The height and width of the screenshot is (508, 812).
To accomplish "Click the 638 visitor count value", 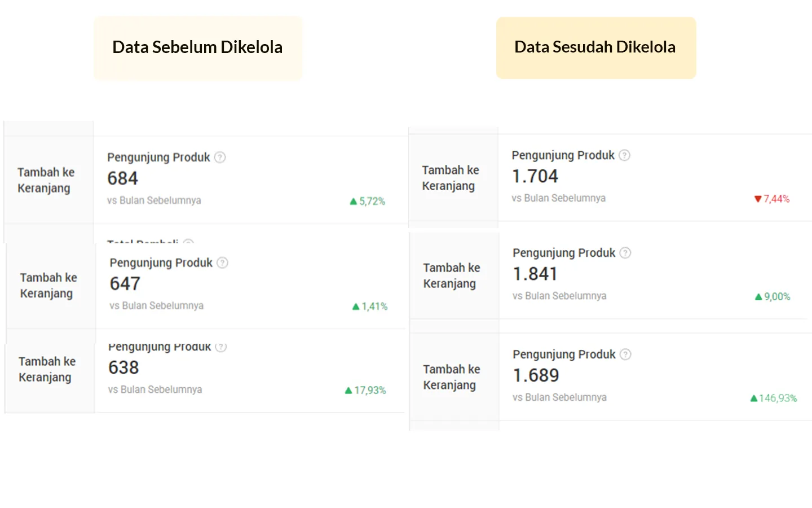I will (x=123, y=368).
